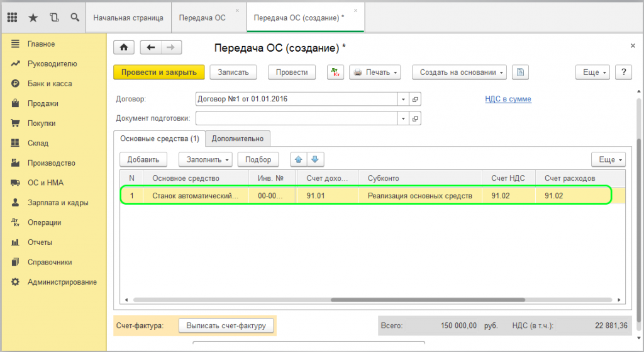The height and width of the screenshot is (352, 644).
Task: Click Подбор button
Action: point(258,159)
